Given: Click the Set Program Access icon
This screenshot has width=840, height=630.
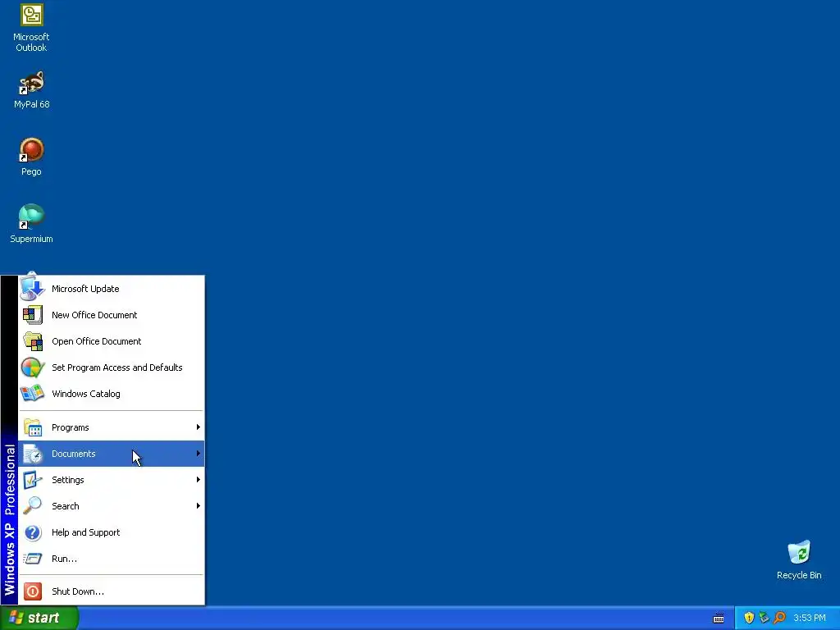Looking at the screenshot, I should pyautogui.click(x=33, y=367).
